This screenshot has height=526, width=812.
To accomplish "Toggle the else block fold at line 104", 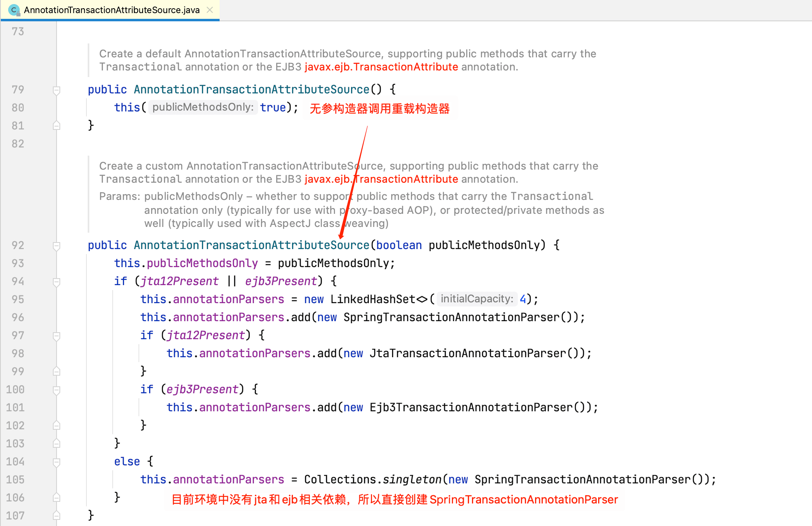I will tap(57, 462).
